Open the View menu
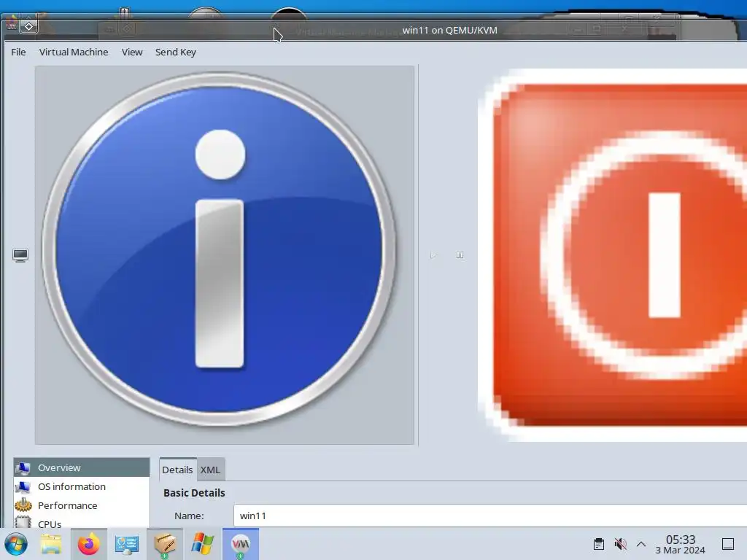This screenshot has height=560, width=747. [x=132, y=52]
